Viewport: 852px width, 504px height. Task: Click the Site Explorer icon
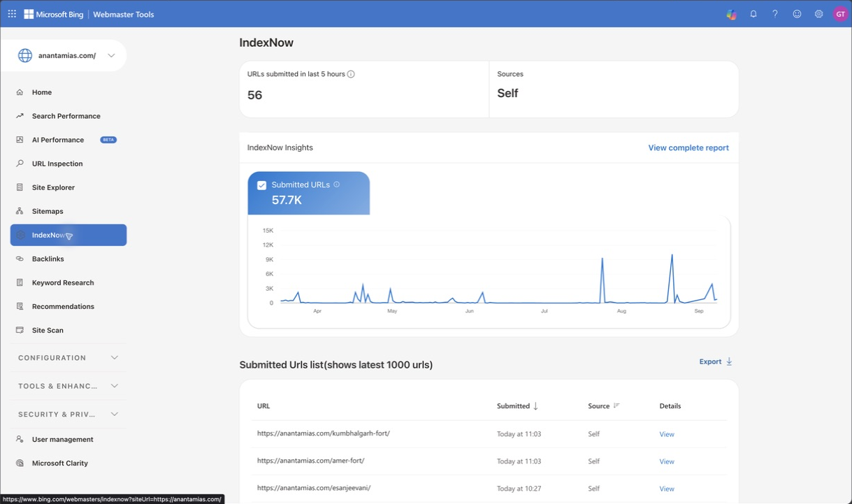tap(20, 187)
